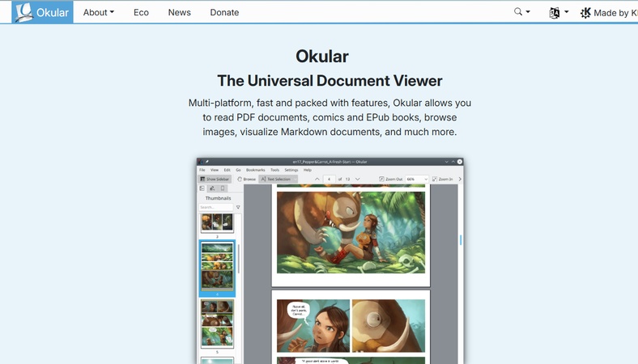This screenshot has height=364, width=638.
Task: Click the document view vertical scrollbar handle
Action: pyautogui.click(x=461, y=240)
